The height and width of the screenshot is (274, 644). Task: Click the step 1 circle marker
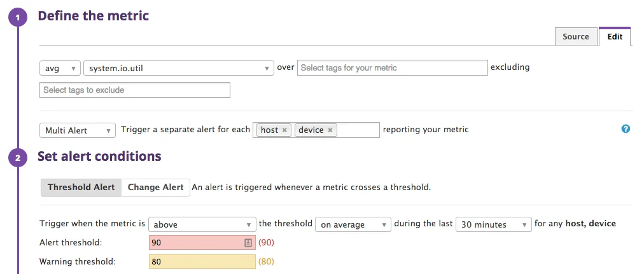tap(17, 17)
